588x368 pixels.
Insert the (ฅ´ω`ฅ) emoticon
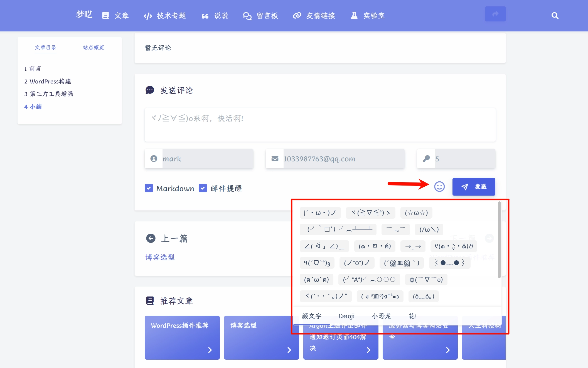click(316, 280)
